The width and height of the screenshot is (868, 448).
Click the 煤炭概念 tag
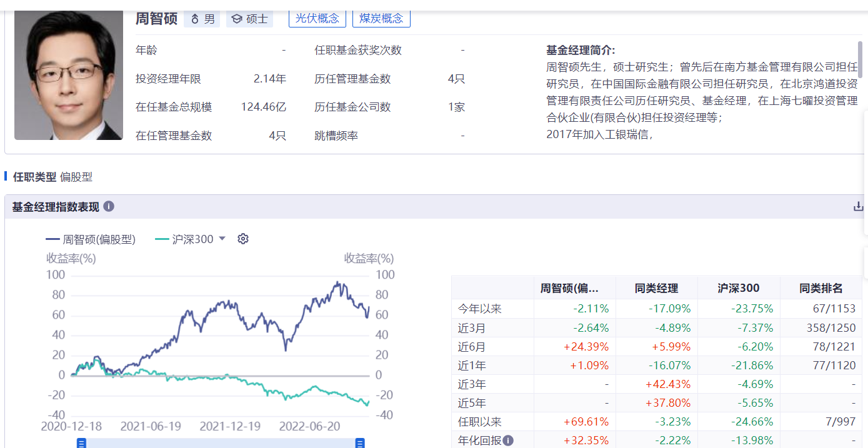pyautogui.click(x=381, y=18)
